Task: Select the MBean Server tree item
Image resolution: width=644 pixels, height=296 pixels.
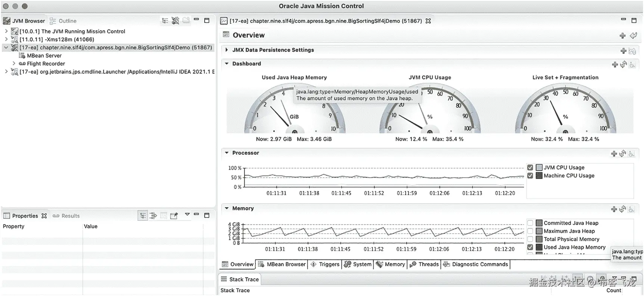Action: coord(44,56)
